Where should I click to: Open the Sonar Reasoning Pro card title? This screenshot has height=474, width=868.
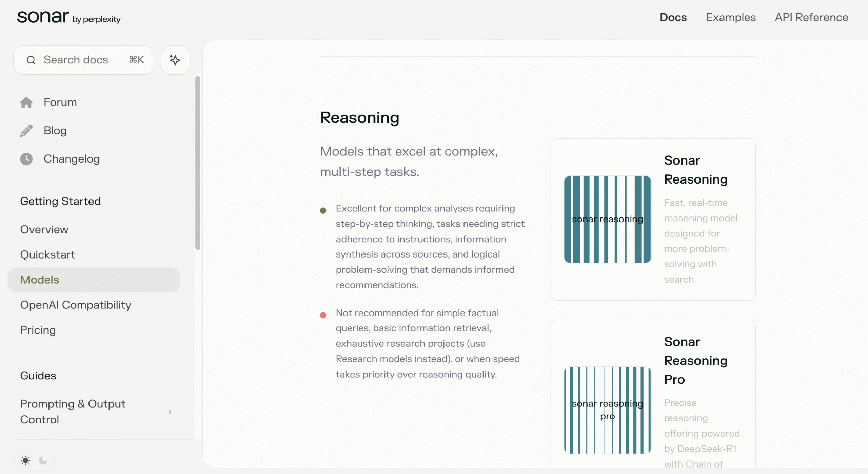coord(695,360)
